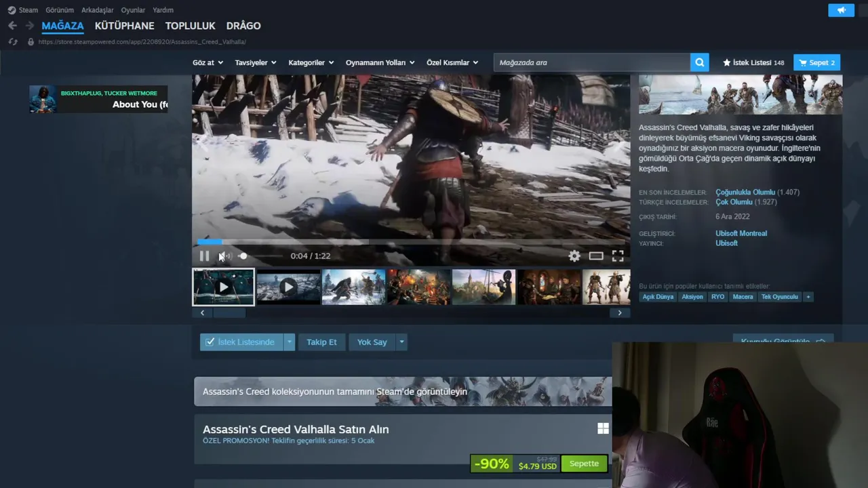The width and height of the screenshot is (868, 488).
Task: Click the About You music notification
Action: [98, 99]
